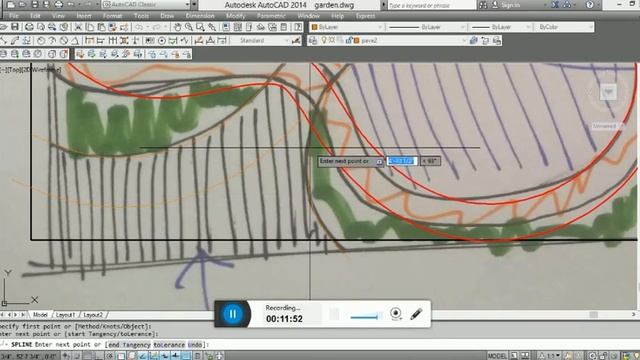This screenshot has width=640, height=360.
Task: Switch to the Layout1 tab
Action: point(65,315)
